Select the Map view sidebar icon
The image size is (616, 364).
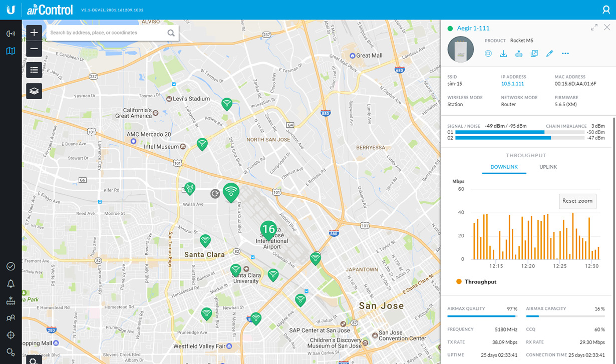point(11,51)
